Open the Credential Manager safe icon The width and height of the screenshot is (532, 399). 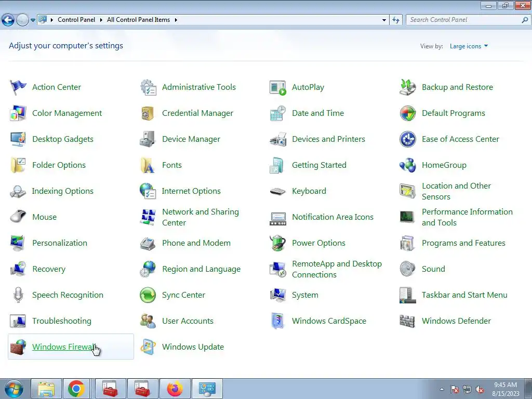pos(148,113)
